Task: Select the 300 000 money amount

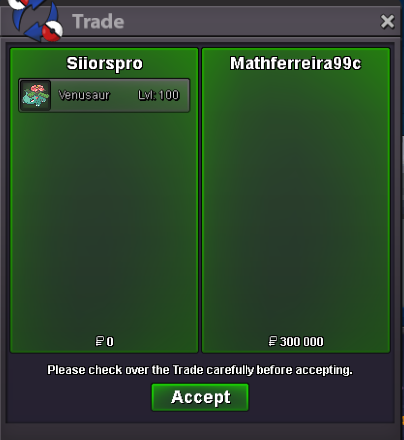Action: click(x=302, y=341)
